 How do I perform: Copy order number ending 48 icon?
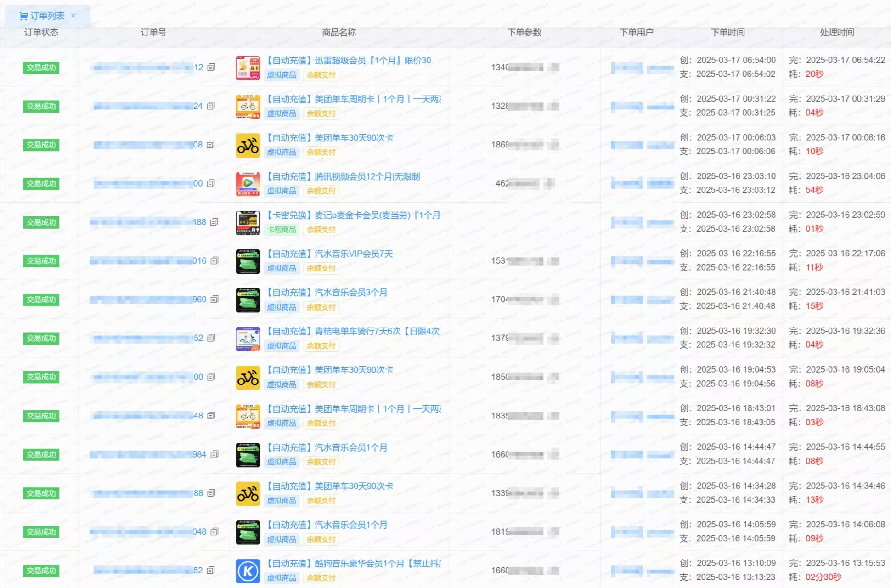click(x=211, y=416)
